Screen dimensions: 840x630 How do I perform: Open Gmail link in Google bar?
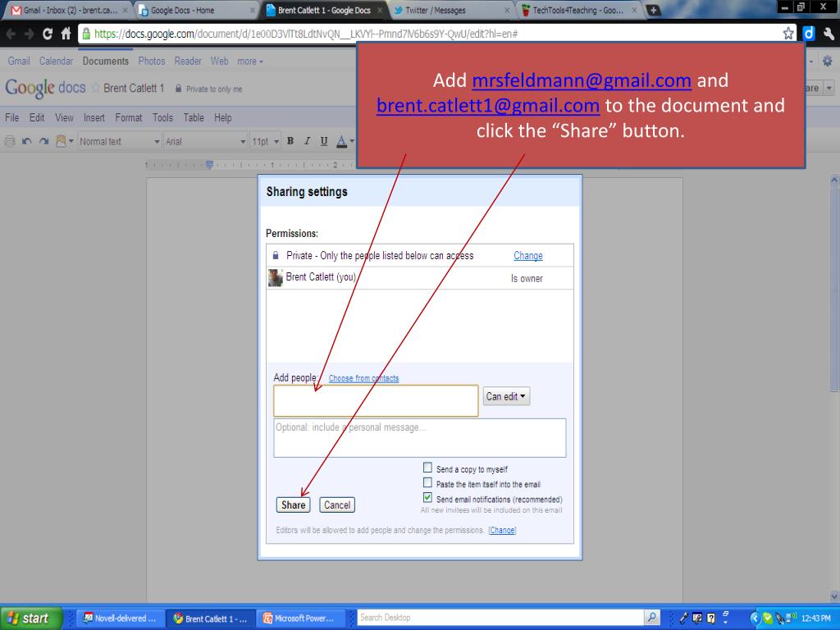[19, 61]
